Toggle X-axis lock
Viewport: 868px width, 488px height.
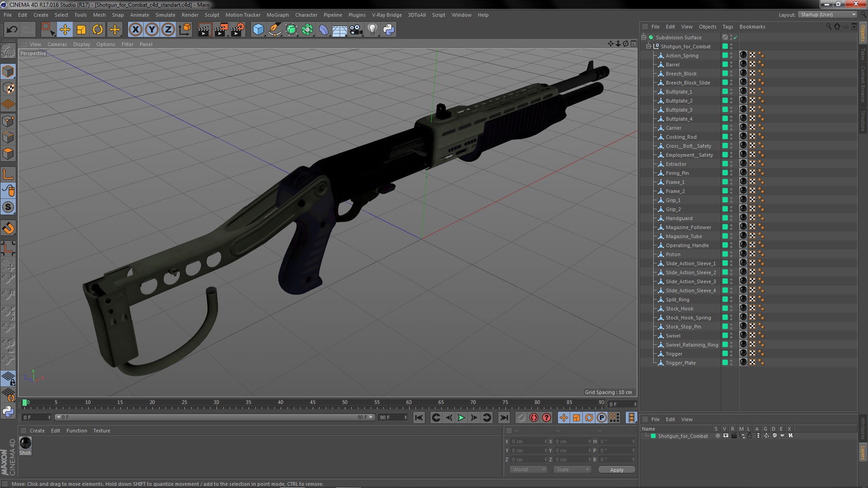pyautogui.click(x=135, y=30)
